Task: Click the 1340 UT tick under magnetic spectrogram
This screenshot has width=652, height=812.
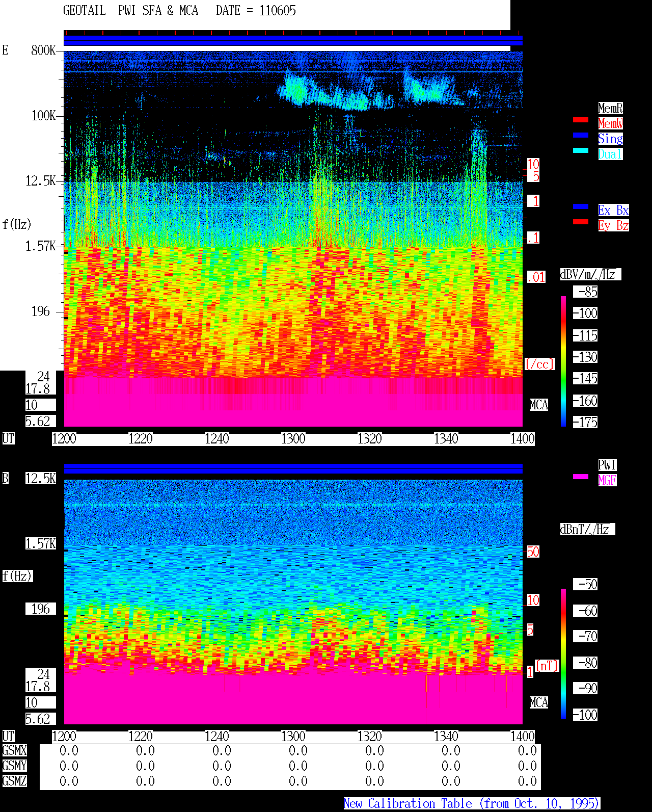Action: [x=446, y=736]
